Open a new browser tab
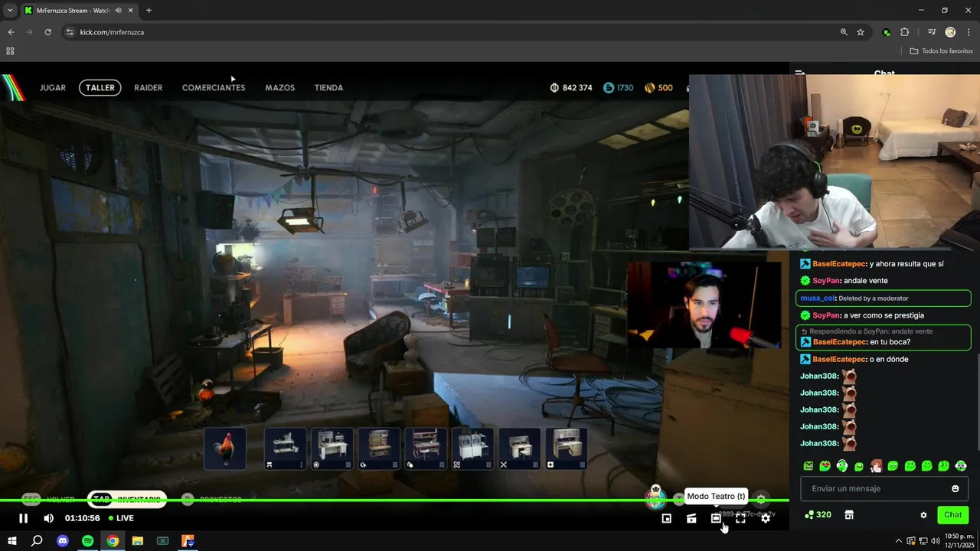Screen dimensions: 980x551 (x=149, y=11)
